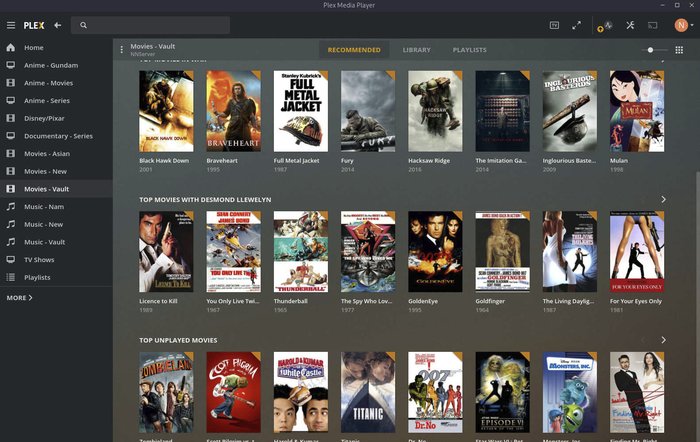The width and height of the screenshot is (700, 442).
Task: Toggle fullscreen with expand arrows icon
Action: point(576,25)
